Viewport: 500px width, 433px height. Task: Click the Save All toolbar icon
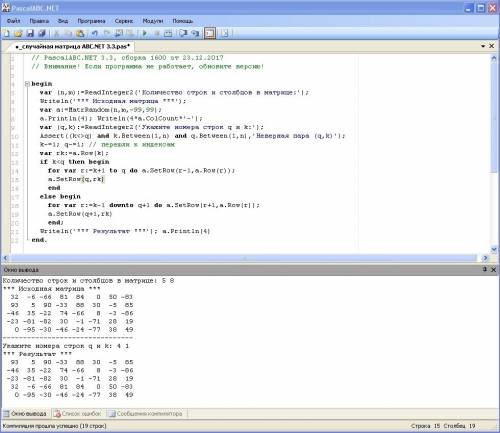[42, 33]
